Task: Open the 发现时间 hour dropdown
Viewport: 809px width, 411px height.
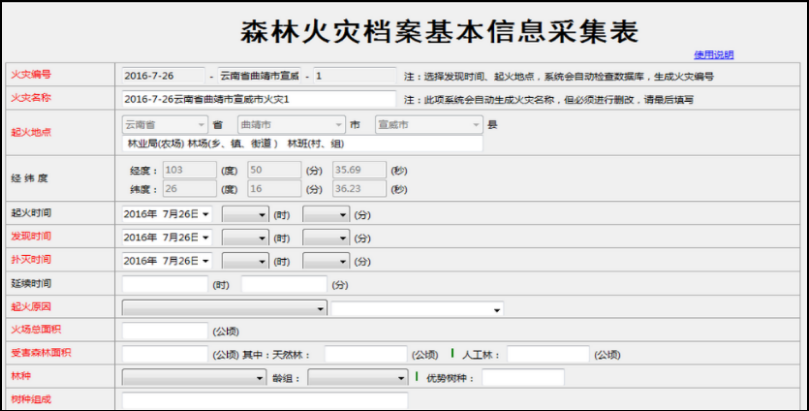Action: coord(245,238)
